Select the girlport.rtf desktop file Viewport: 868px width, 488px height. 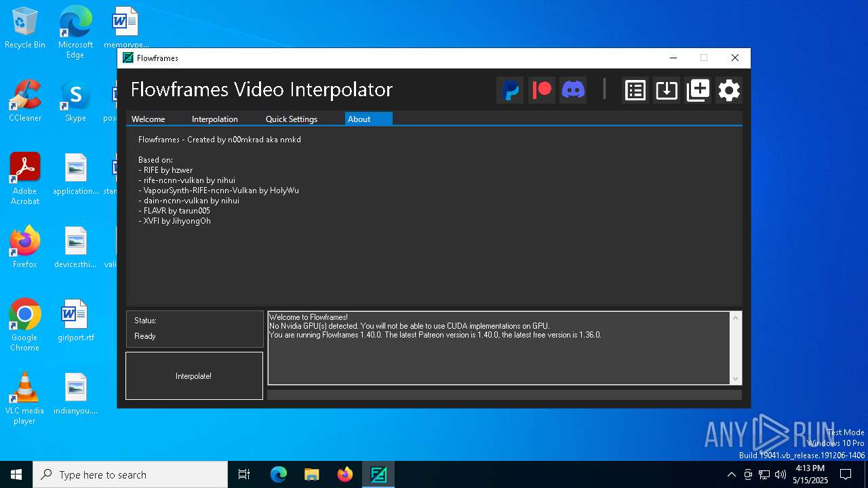pos(75,321)
